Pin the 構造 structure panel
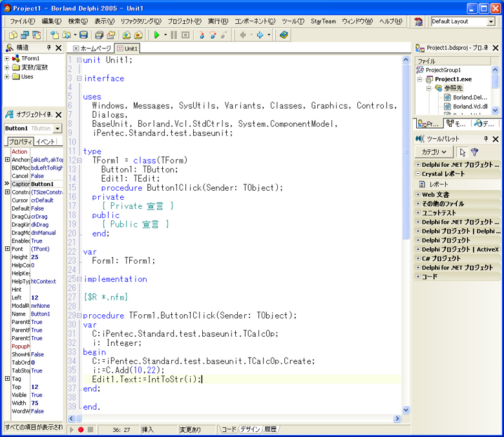The width and height of the screenshot is (504, 437). [x=48, y=48]
